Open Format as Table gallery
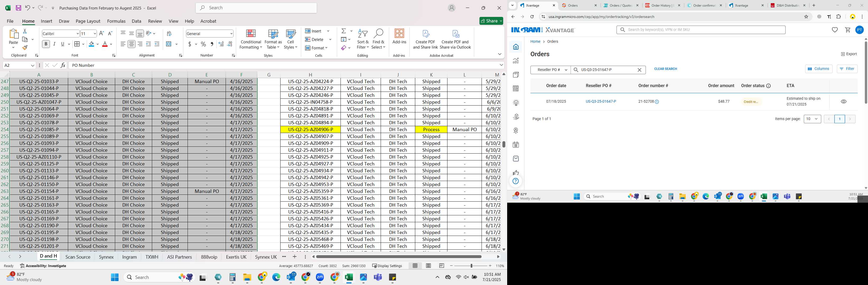The image size is (868, 285). click(x=273, y=39)
